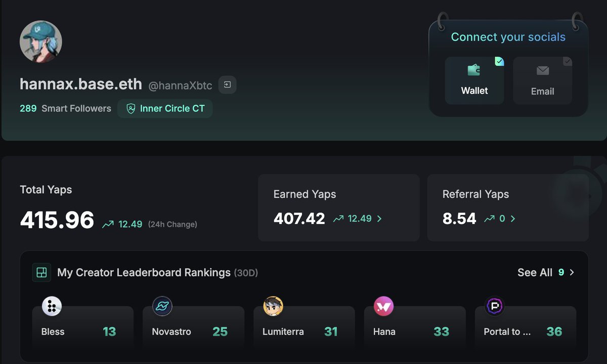
Task: Select the Bless project icon
Action: coord(50,306)
